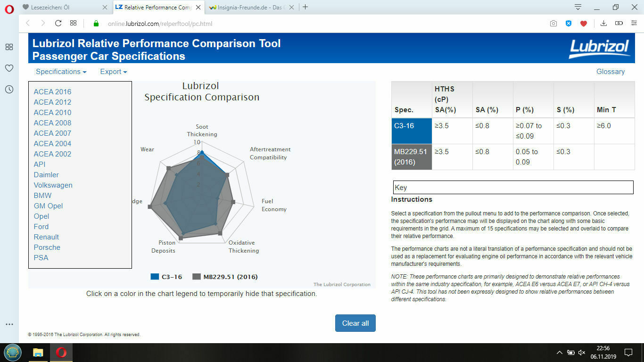Open the Export dropdown menu
644x362 pixels.
coord(113,72)
